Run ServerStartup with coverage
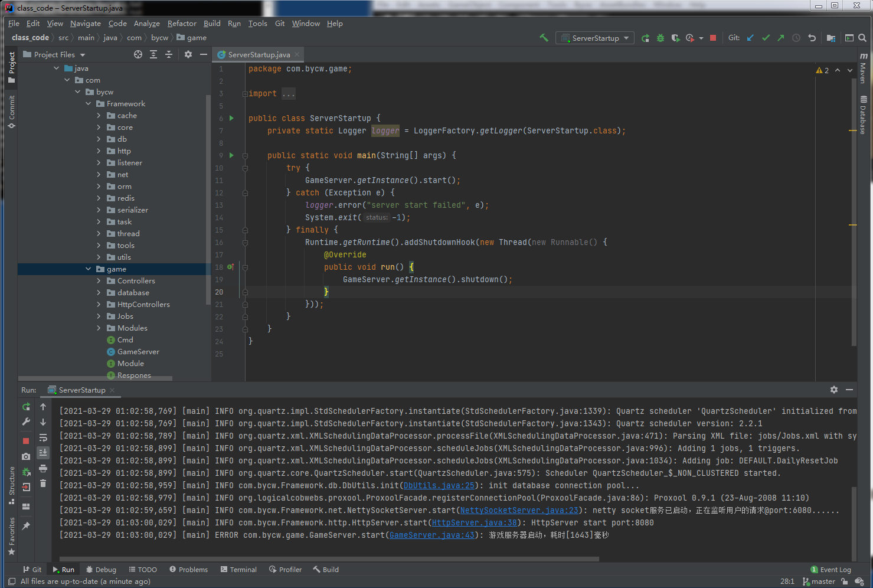This screenshot has width=873, height=588. click(675, 38)
